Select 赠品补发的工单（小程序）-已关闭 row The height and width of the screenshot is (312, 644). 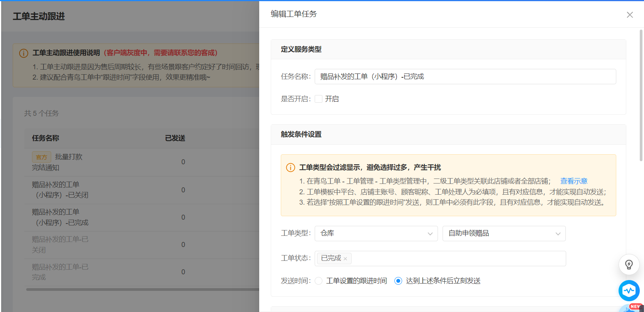click(x=142, y=190)
